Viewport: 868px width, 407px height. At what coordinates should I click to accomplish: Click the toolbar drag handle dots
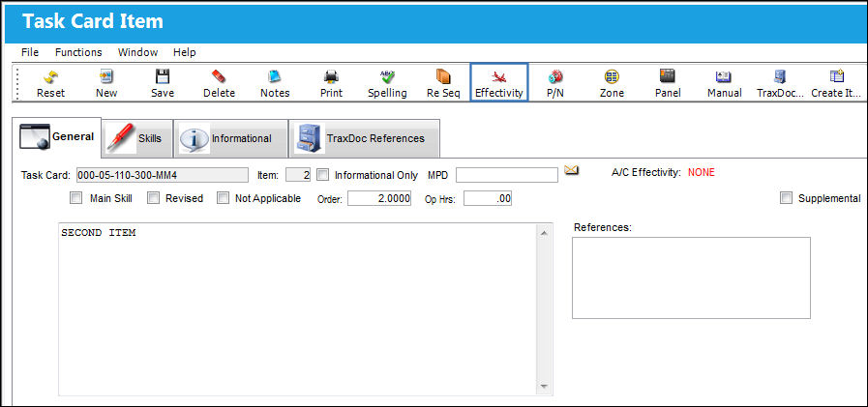[x=18, y=83]
